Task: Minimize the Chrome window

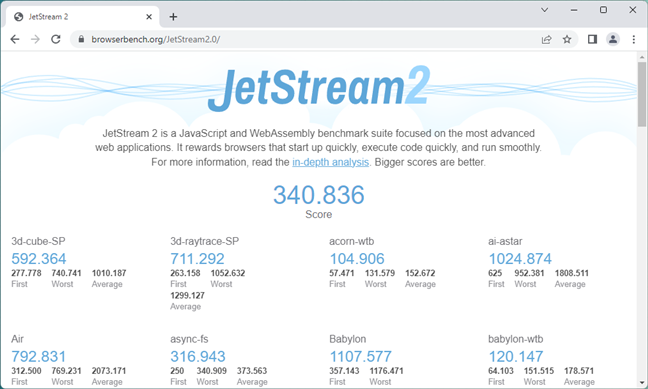Action: click(574, 10)
